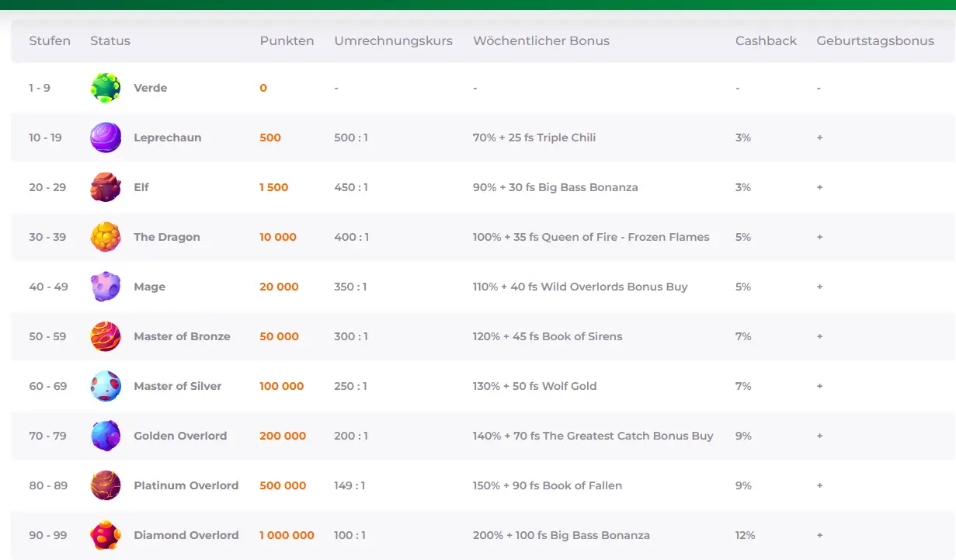Click the Wild Overlords Bonus Buy bonus

(580, 287)
